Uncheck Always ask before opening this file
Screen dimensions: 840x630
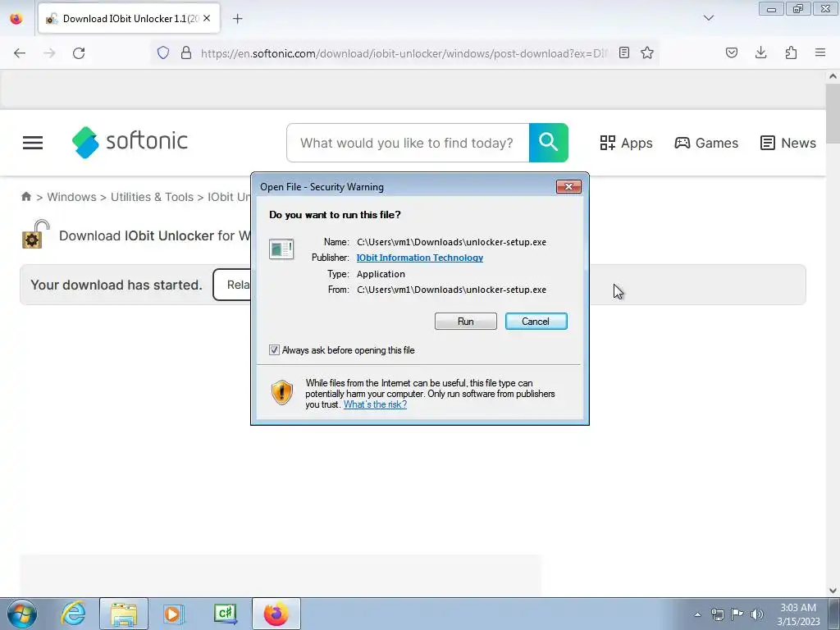pyautogui.click(x=274, y=349)
